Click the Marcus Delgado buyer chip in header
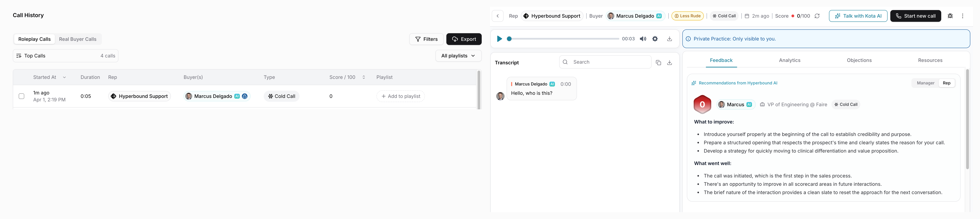980x219 pixels. tap(635, 16)
